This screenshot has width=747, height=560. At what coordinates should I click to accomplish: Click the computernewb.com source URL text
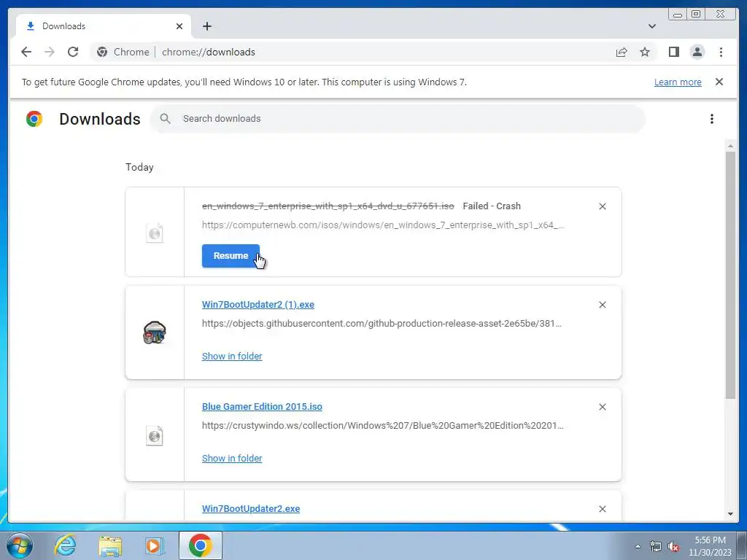click(x=382, y=225)
